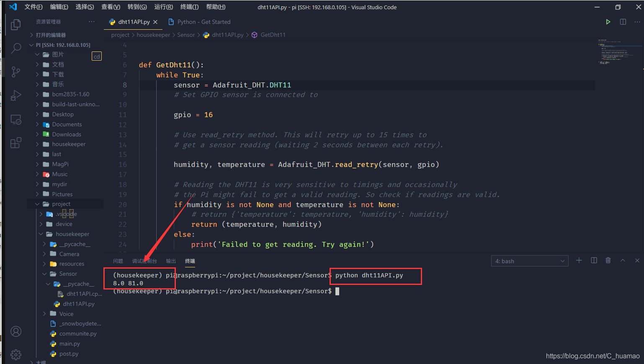This screenshot has width=644, height=364.
Task: Collapse the housekeeper folder under project
Action: pos(72,234)
